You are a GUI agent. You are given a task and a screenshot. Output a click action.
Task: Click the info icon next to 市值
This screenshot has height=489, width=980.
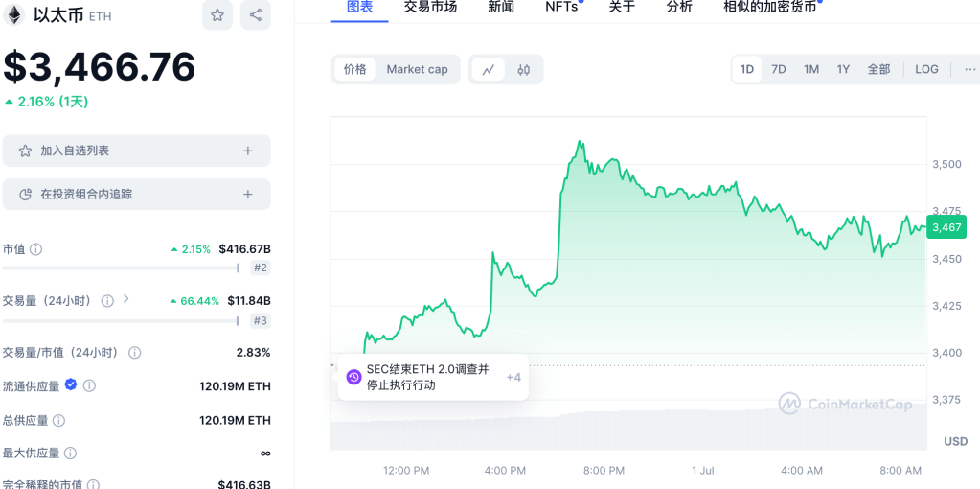pyautogui.click(x=36, y=249)
